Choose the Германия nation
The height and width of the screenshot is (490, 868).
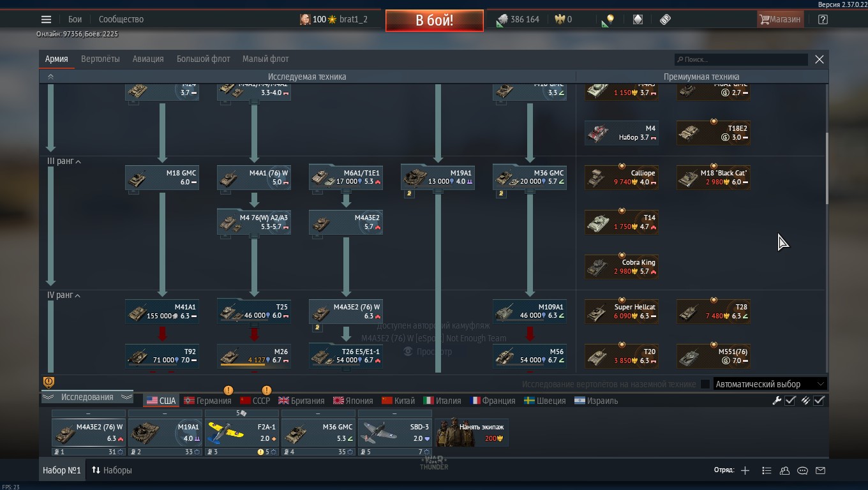point(207,401)
